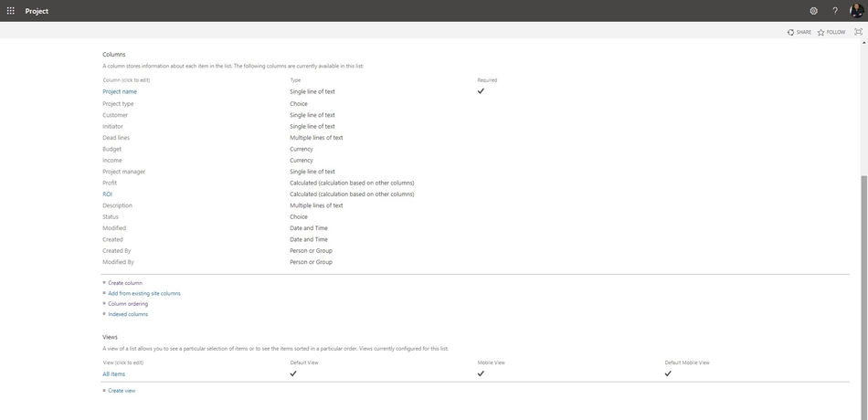Click the Default Mobile View header
Image resolution: width=868 pixels, height=420 pixels.
(687, 363)
